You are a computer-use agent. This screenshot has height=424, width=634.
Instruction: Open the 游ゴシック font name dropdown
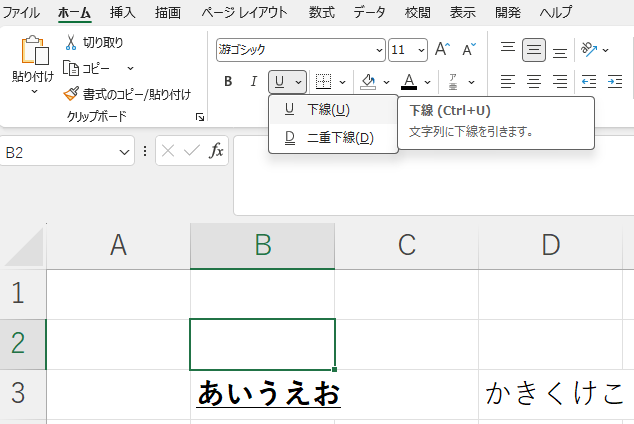[379, 50]
